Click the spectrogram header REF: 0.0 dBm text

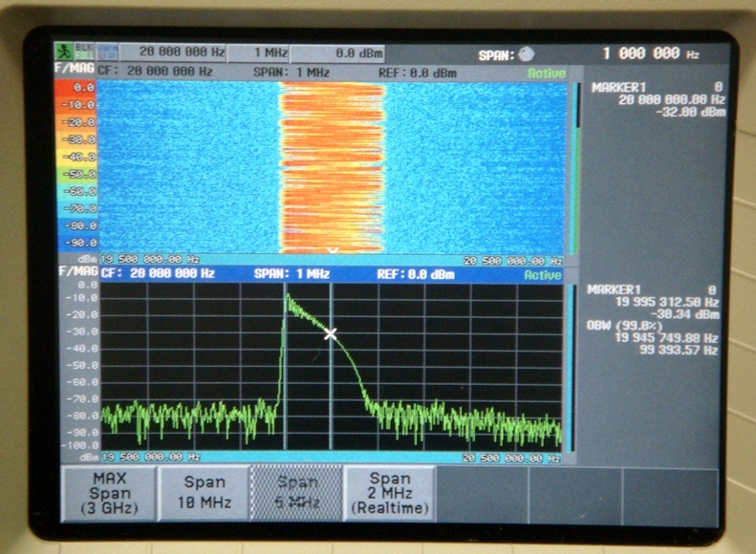[418, 74]
